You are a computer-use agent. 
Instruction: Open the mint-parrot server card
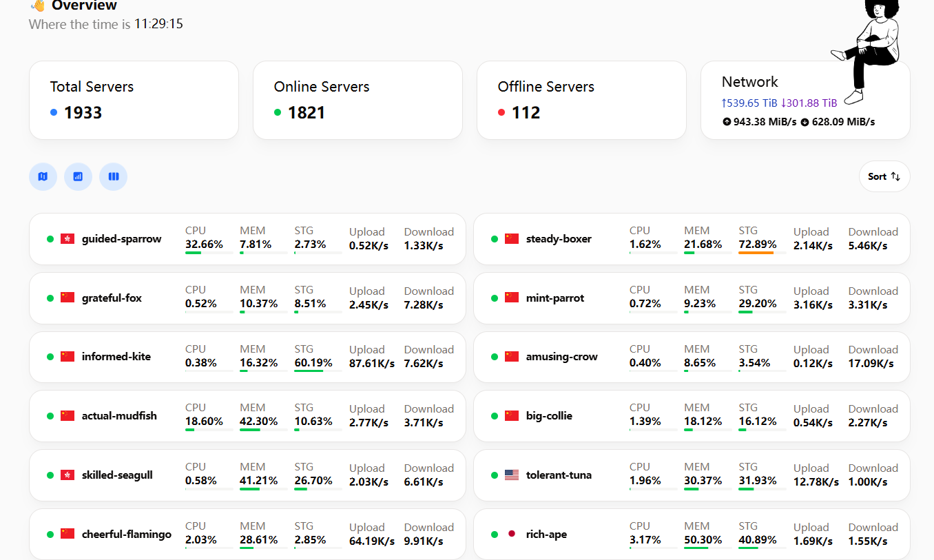click(x=692, y=298)
